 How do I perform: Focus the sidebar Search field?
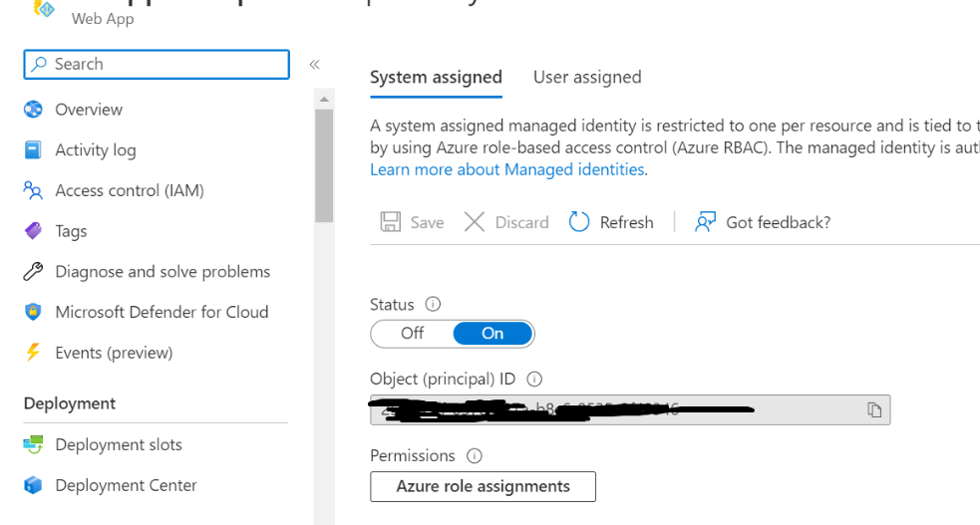[x=157, y=65]
